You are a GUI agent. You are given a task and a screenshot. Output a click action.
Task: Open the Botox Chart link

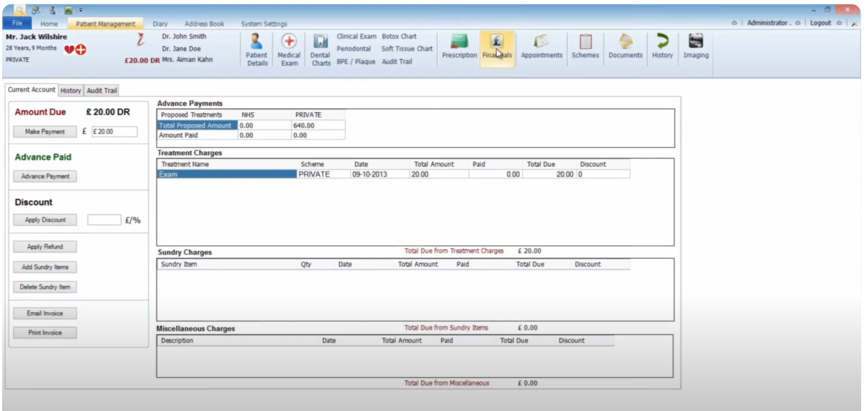(x=399, y=36)
